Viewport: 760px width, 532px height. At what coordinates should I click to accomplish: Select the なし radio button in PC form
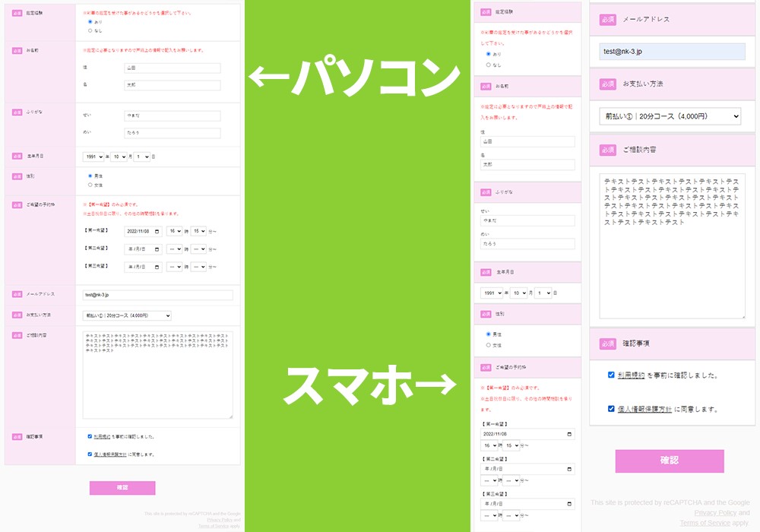click(90, 31)
